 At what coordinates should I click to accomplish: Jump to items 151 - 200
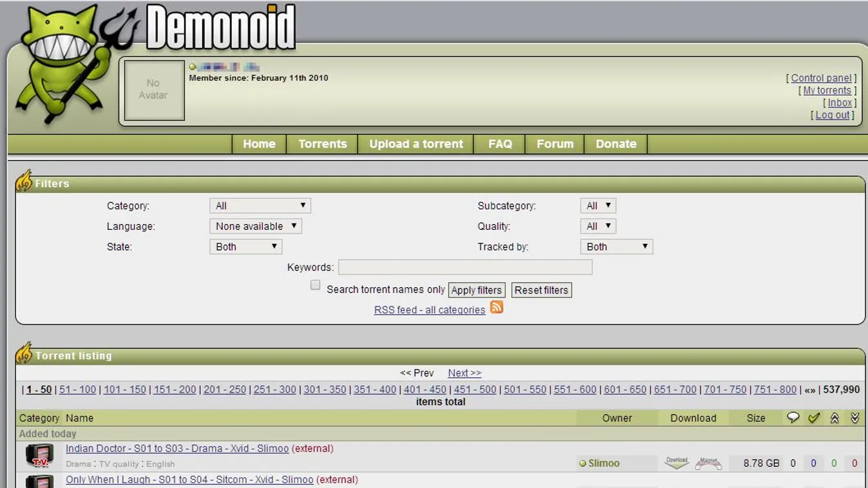point(175,389)
